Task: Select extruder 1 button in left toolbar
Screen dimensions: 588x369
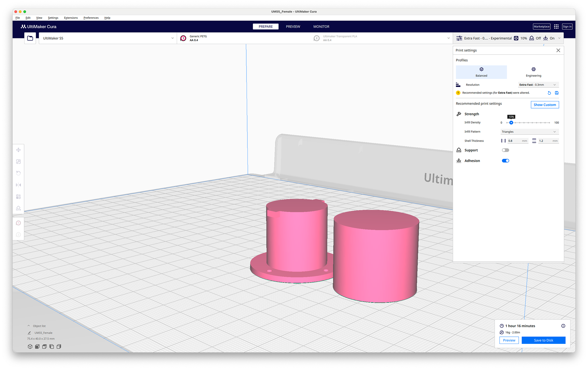Action: coord(18,223)
